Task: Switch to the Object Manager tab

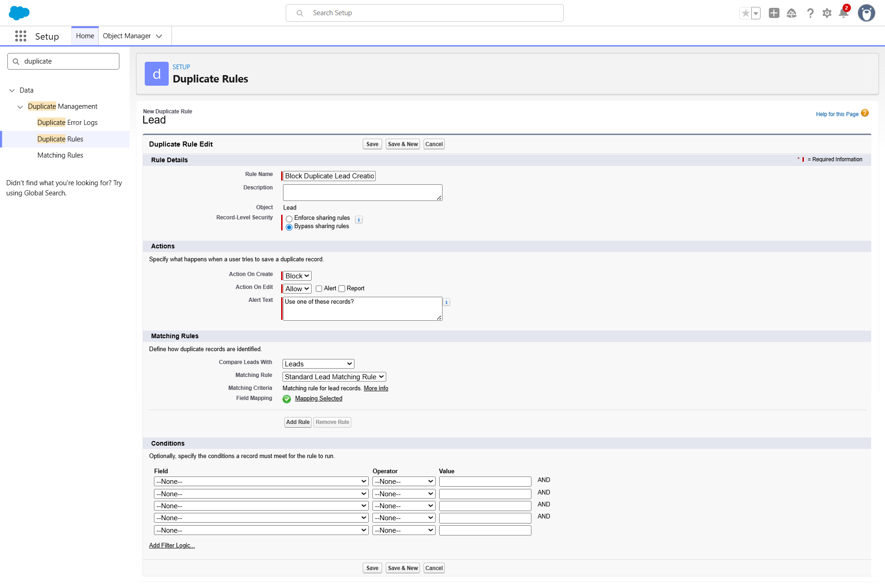Action: 127,36
